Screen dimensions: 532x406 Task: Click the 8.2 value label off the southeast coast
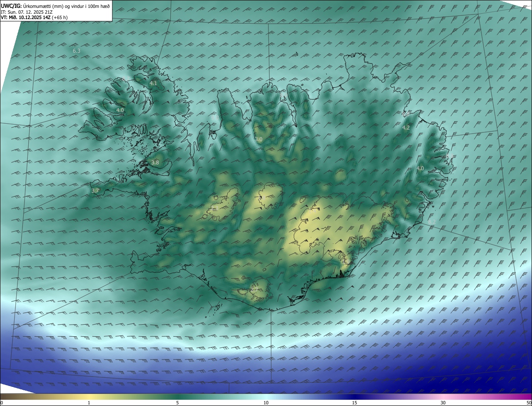(x=432, y=222)
